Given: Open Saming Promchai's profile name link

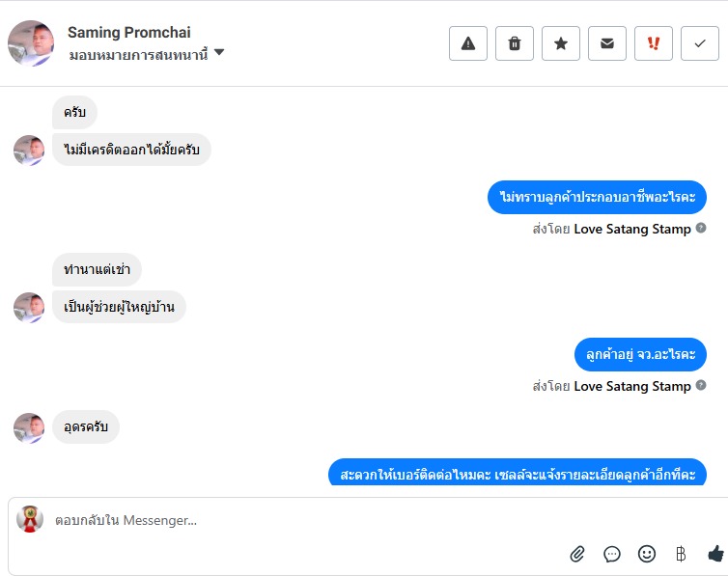Looking at the screenshot, I should (x=128, y=33).
